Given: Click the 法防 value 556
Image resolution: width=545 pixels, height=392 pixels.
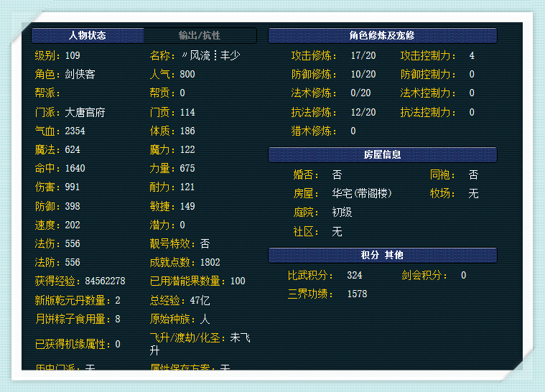Looking at the screenshot, I should click(73, 262).
